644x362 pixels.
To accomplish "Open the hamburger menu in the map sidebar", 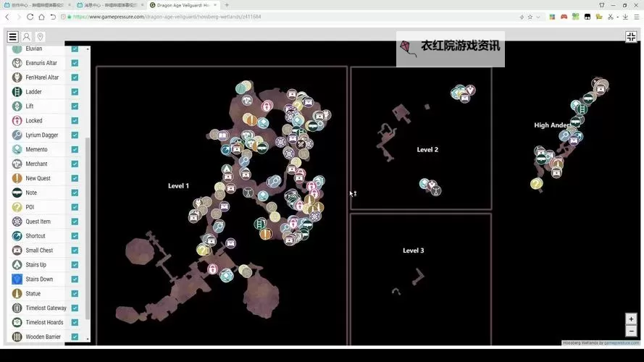I will coord(13,37).
